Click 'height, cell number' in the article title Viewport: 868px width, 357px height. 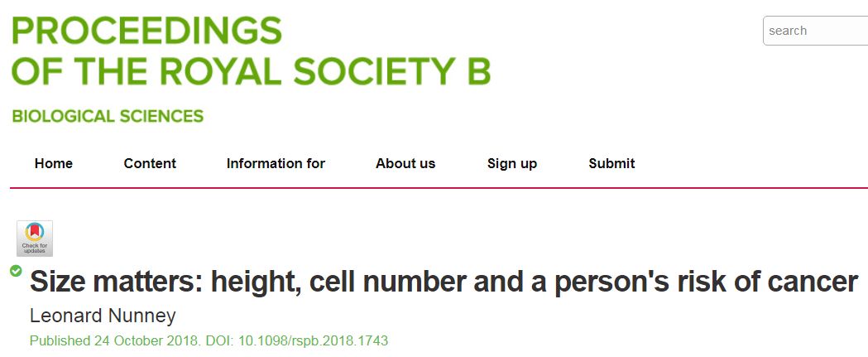(343, 282)
